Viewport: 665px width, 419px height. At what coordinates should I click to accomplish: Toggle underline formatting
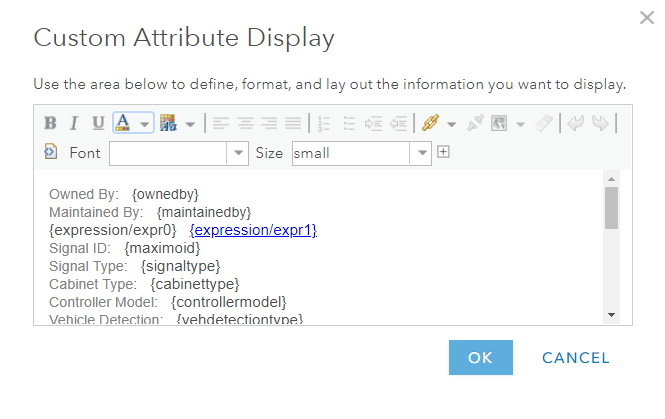(98, 123)
